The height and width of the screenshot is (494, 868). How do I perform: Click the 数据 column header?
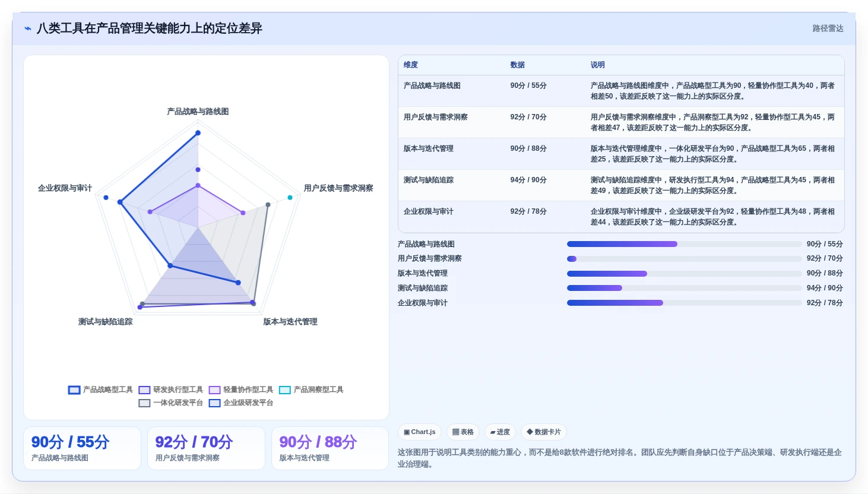pos(518,65)
